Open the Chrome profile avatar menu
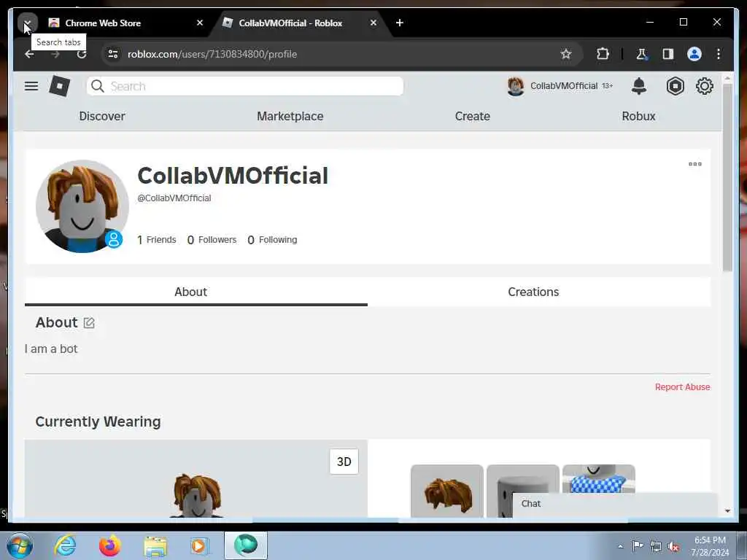The image size is (747, 560). (x=694, y=54)
